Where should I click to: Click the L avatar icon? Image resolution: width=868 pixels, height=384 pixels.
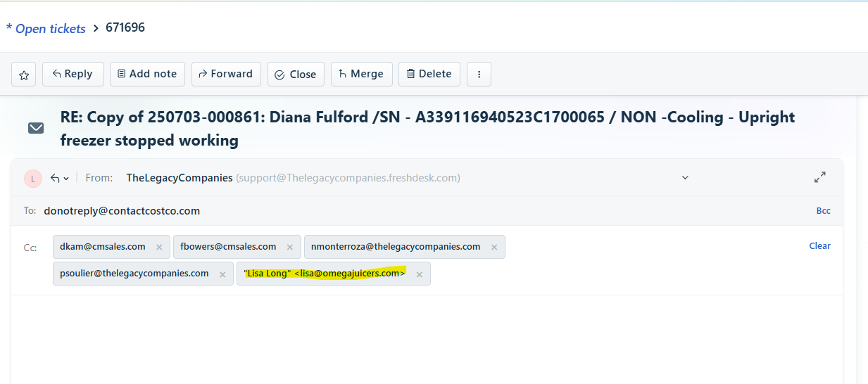pos(33,179)
